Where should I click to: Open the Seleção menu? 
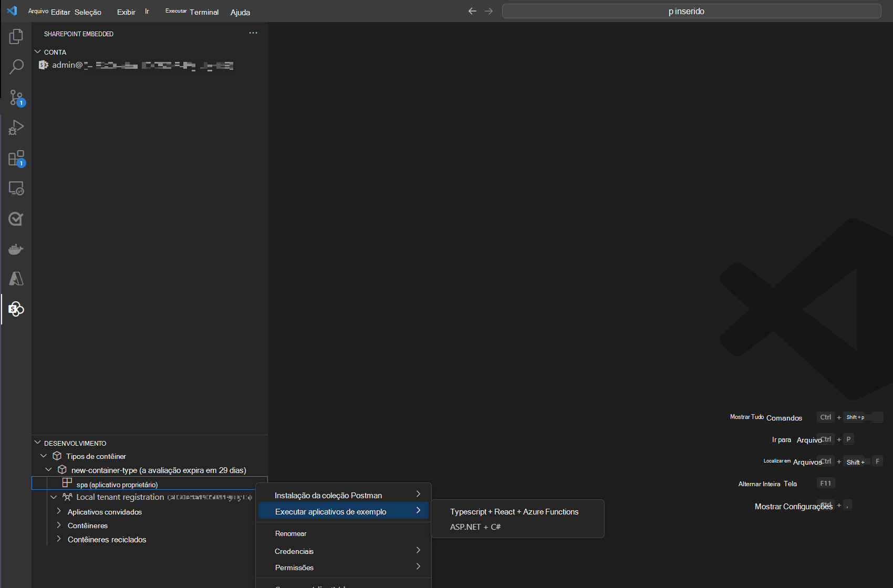point(88,12)
